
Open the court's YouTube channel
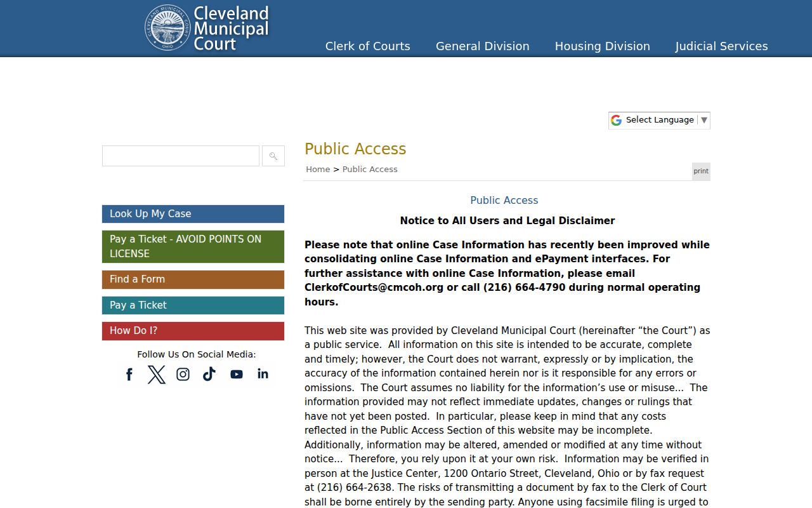pos(237,375)
